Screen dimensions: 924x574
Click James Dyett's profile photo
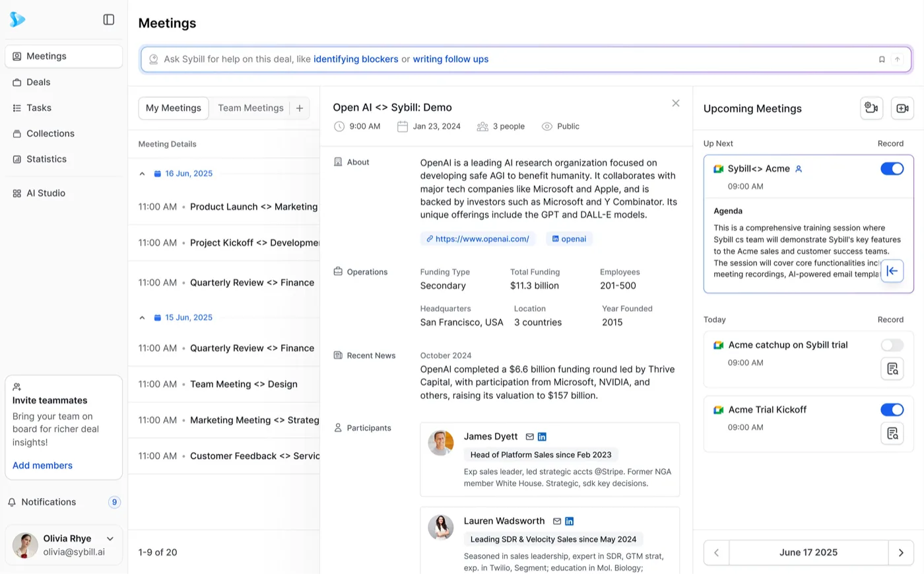point(441,443)
